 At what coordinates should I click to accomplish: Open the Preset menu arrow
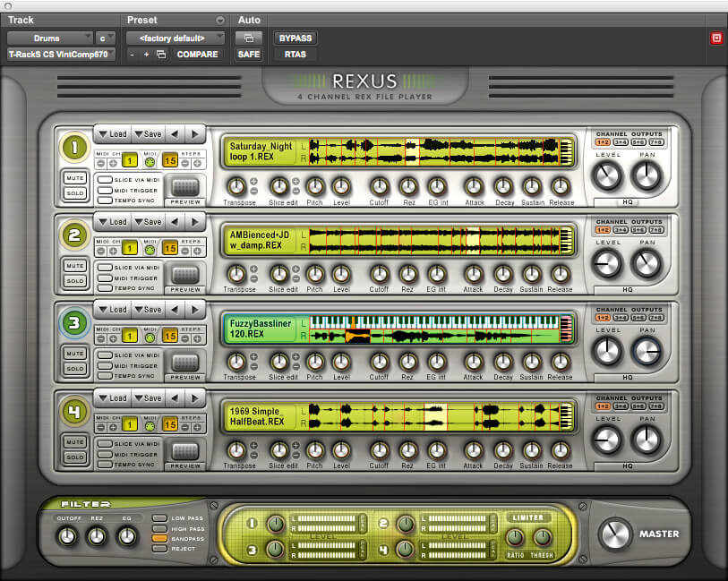(220, 21)
